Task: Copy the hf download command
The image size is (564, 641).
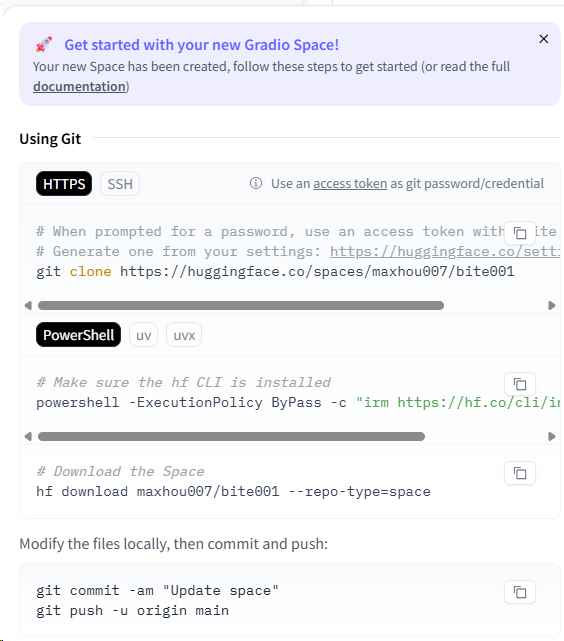Action: click(x=520, y=473)
